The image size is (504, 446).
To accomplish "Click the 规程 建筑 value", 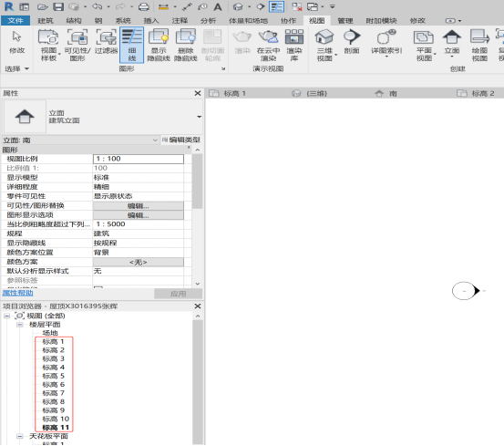I will 139,233.
